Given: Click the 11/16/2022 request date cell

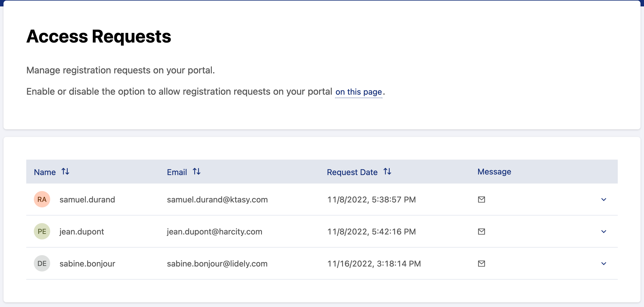Looking at the screenshot, I should (374, 264).
